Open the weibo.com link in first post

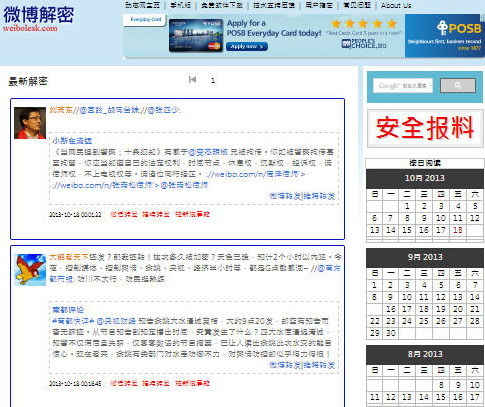point(255,174)
